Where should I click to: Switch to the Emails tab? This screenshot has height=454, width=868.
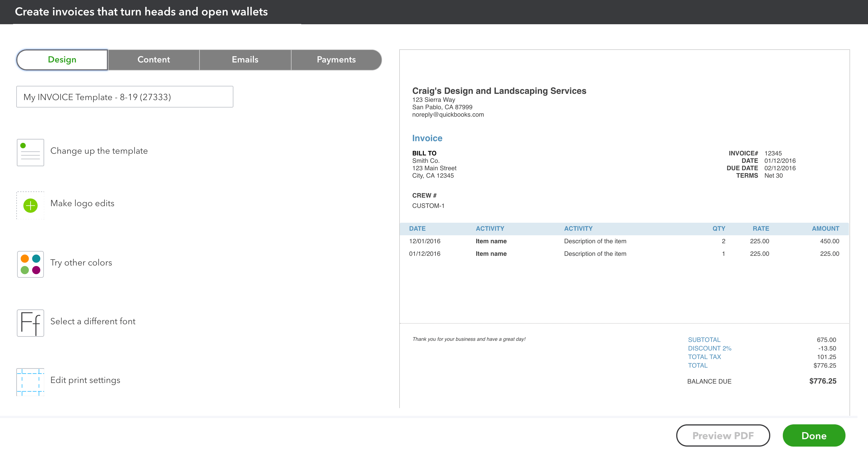(245, 60)
